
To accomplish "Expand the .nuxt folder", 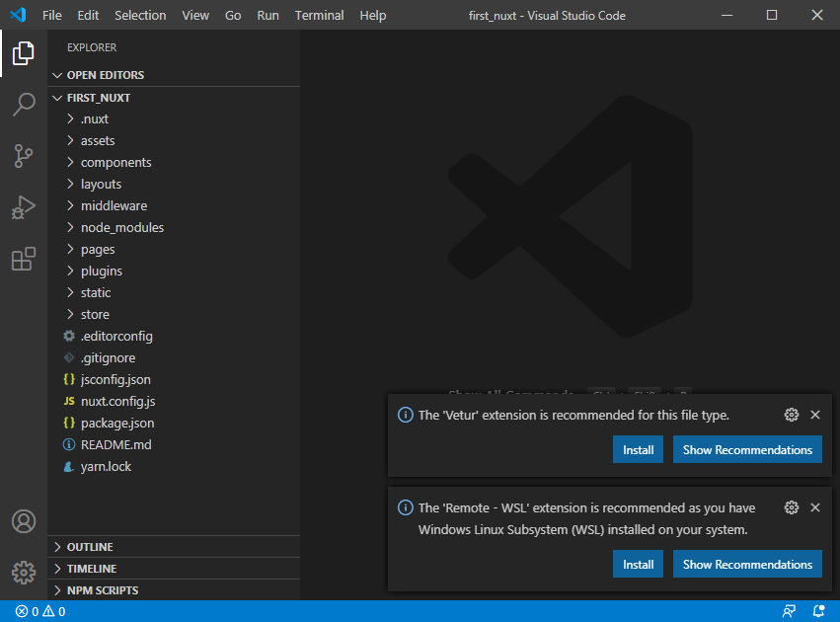I will tap(70, 118).
